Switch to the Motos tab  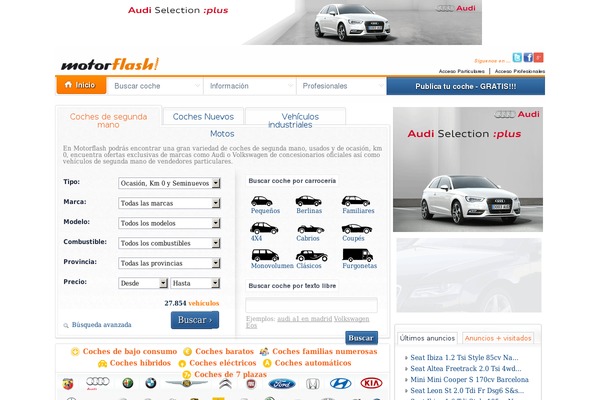coord(222,134)
